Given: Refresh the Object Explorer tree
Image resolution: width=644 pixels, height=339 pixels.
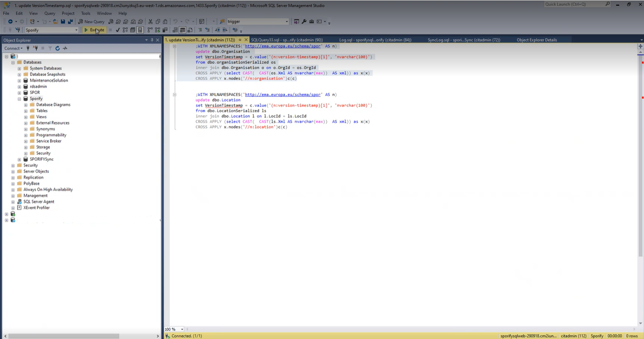Looking at the screenshot, I should pos(57,48).
